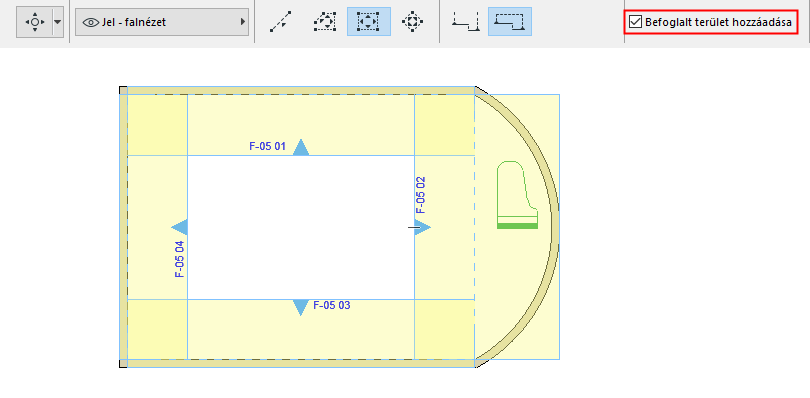Click the F-05 02 elevation label
This screenshot has width=810, height=398.
[421, 195]
